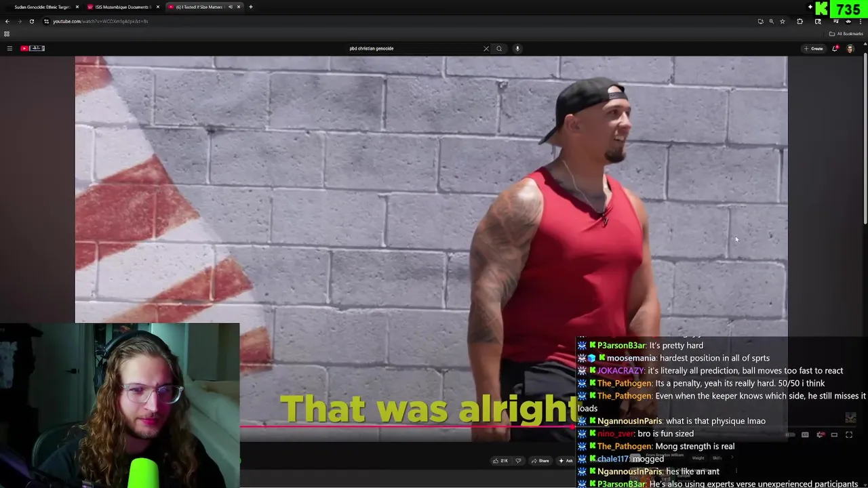Image resolution: width=868 pixels, height=488 pixels.
Task: Open the YouTube hamburger guide menu
Action: coord(9,48)
